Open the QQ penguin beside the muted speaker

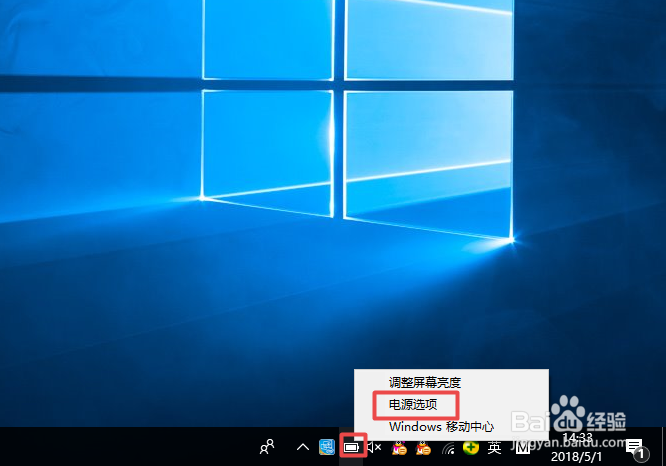tap(399, 448)
